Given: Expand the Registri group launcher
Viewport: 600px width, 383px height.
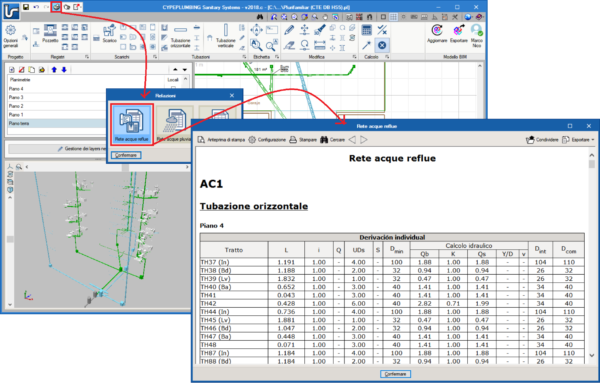Looking at the screenshot, I should tap(87, 57).
